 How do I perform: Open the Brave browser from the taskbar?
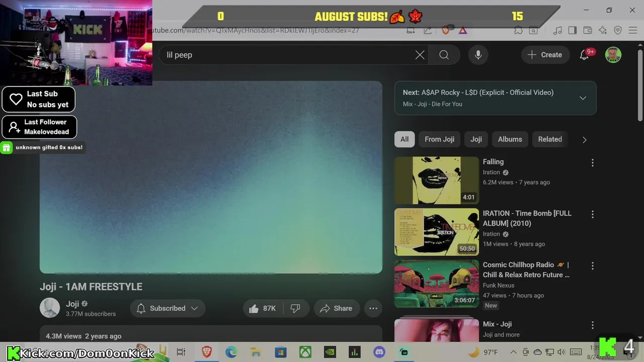pyautogui.click(x=206, y=352)
